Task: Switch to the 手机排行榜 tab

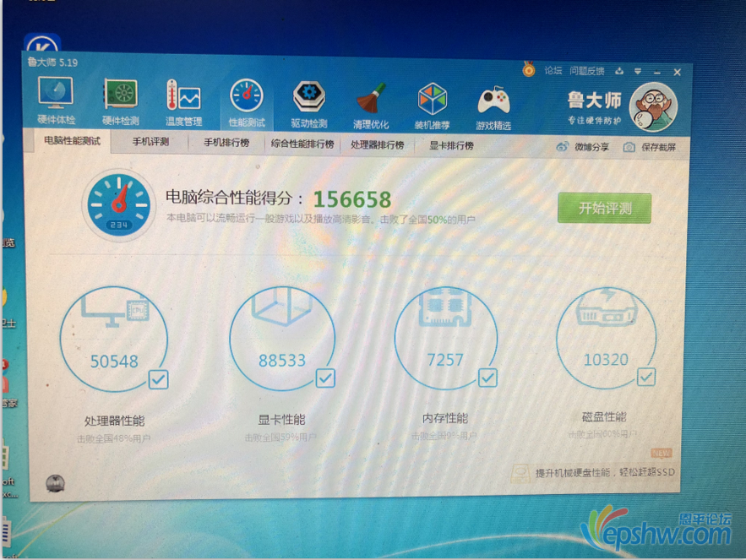Action: tap(226, 143)
